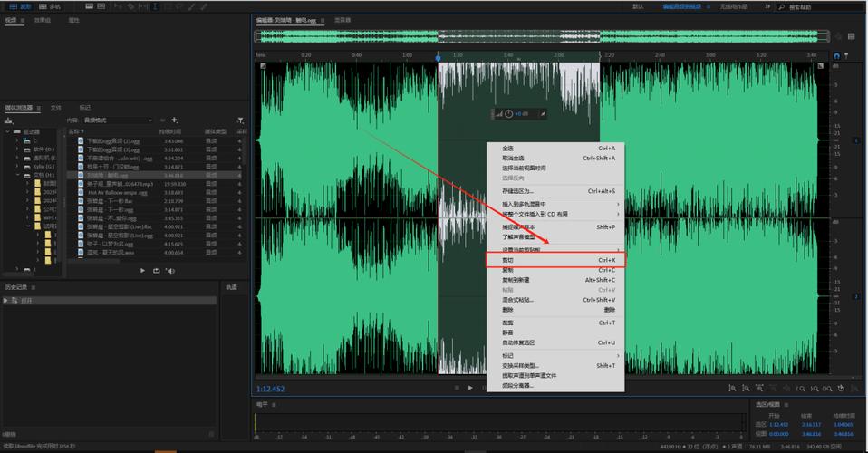Switch to the 混音器 tab beside the editor
868x453 pixels.
[342, 20]
